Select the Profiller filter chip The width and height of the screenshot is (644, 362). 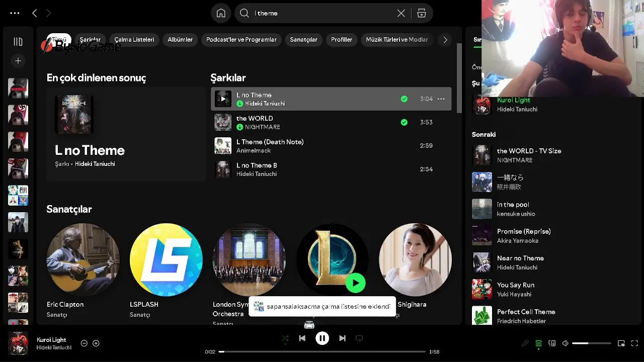click(x=342, y=40)
